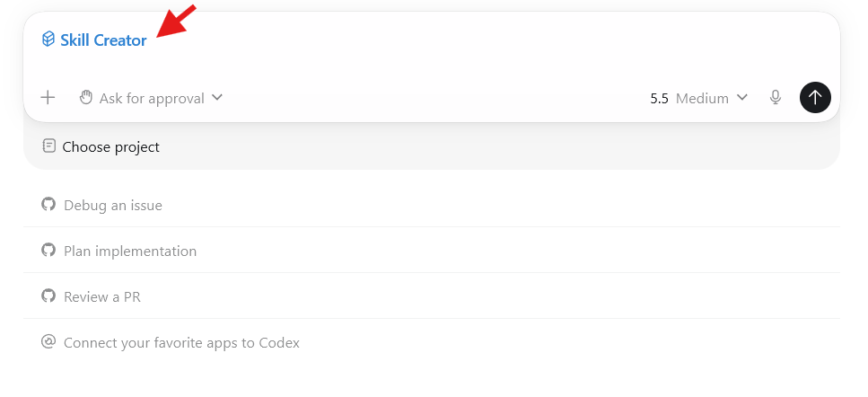Click the Skill Creator cube icon
The image size is (868, 397).
48,40
